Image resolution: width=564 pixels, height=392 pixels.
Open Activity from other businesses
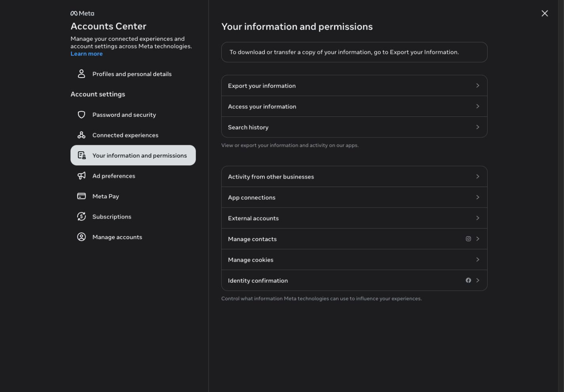354,177
